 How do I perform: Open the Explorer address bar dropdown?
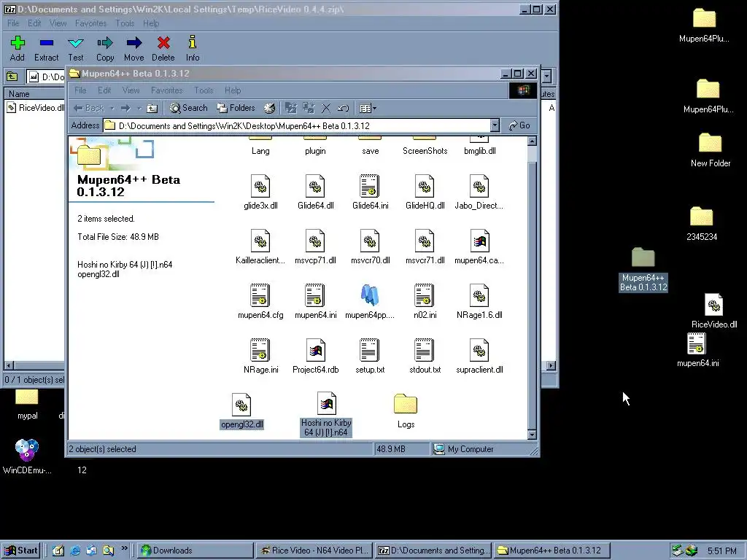(495, 125)
